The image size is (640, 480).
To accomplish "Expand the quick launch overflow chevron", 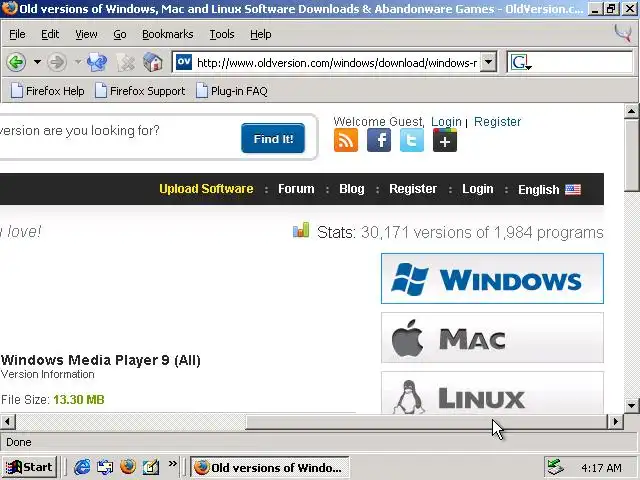I will click(173, 463).
